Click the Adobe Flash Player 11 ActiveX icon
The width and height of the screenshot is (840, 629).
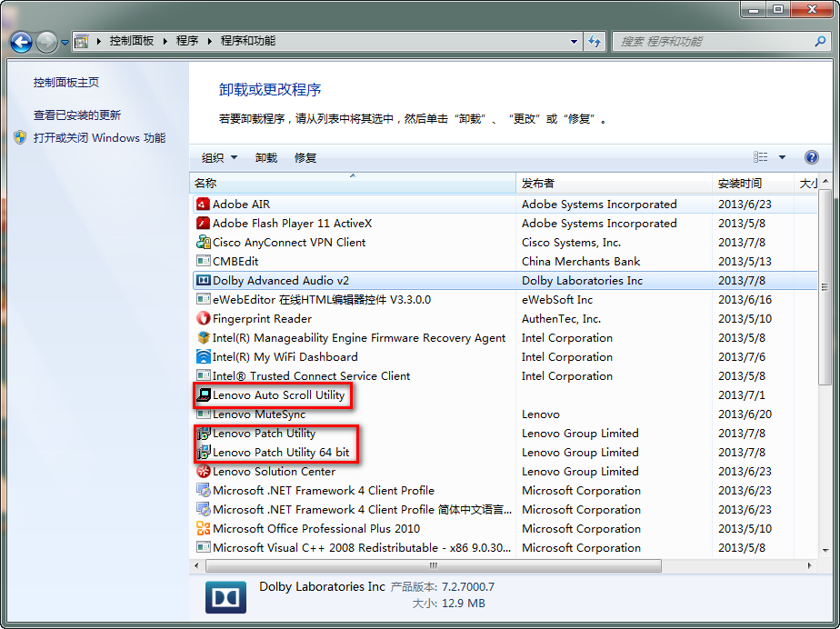(203, 224)
